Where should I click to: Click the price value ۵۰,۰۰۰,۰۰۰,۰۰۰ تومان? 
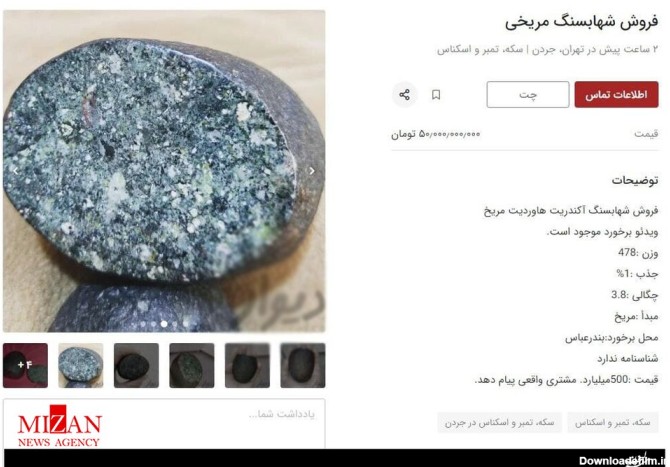coord(435,134)
